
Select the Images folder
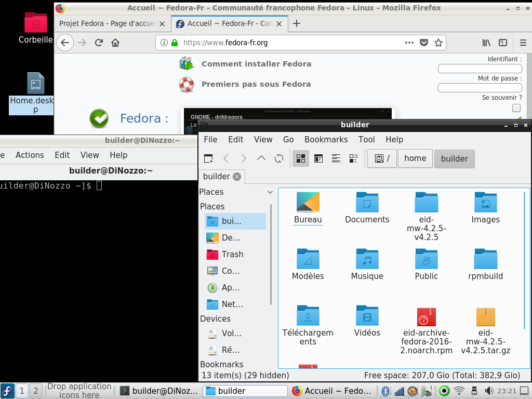coord(486,208)
